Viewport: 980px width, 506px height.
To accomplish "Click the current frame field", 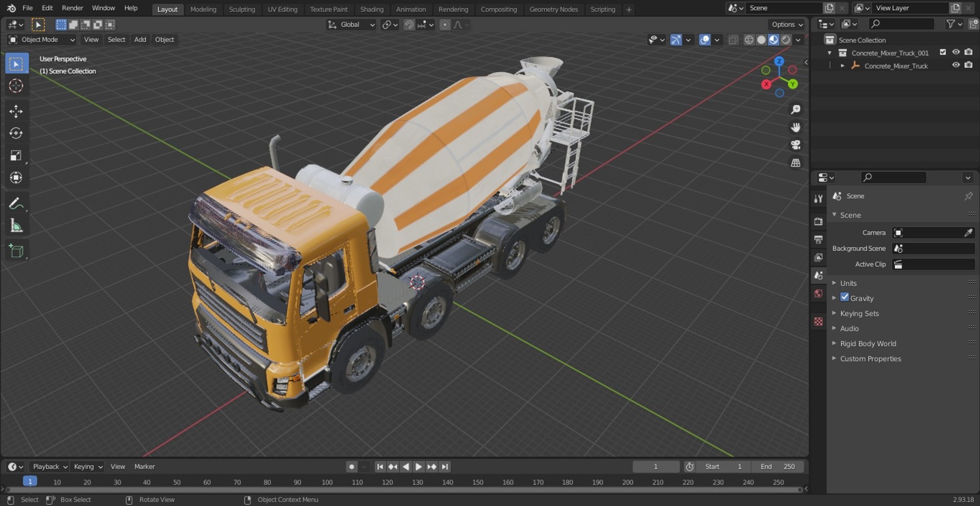I will 656,467.
